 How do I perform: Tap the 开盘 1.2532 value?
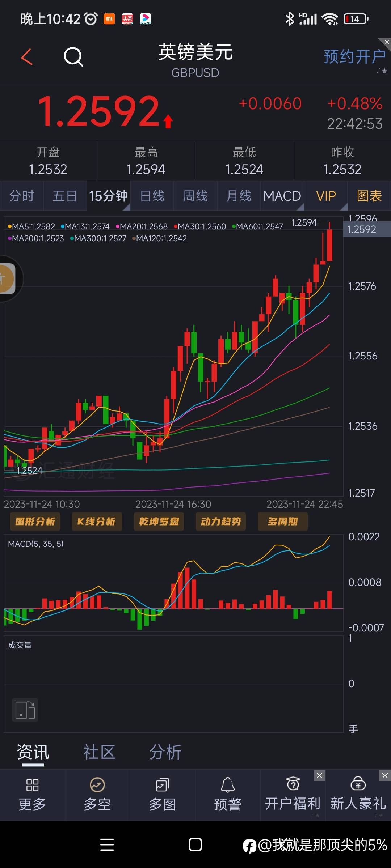(x=48, y=169)
